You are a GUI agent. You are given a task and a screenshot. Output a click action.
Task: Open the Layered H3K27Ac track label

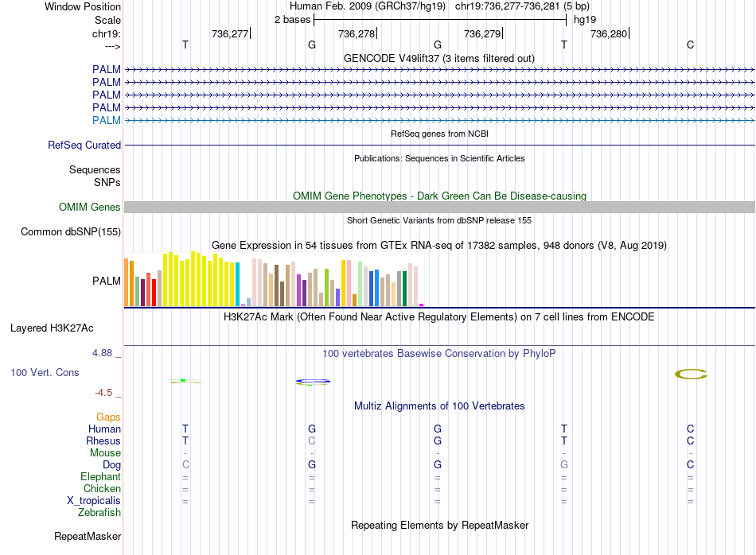(x=52, y=328)
